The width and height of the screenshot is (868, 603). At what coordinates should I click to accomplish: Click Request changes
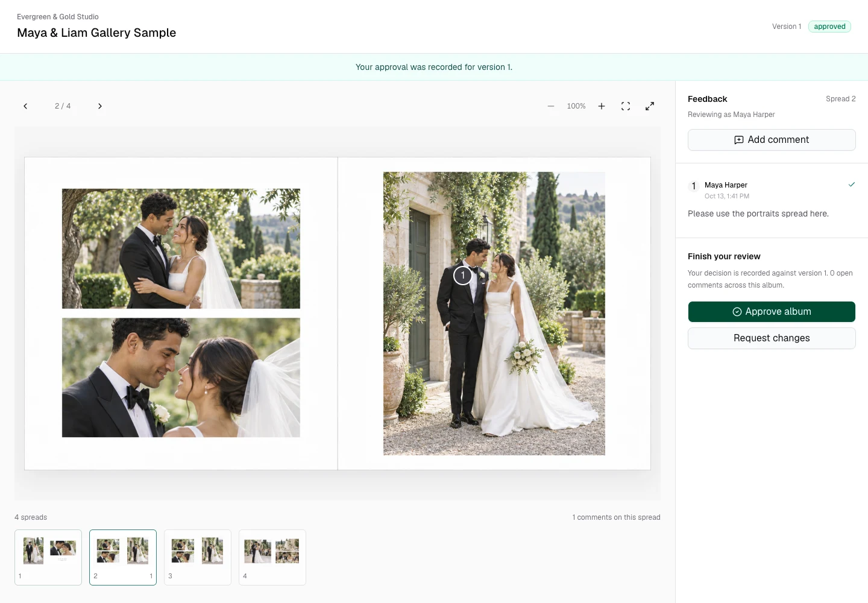(772, 338)
